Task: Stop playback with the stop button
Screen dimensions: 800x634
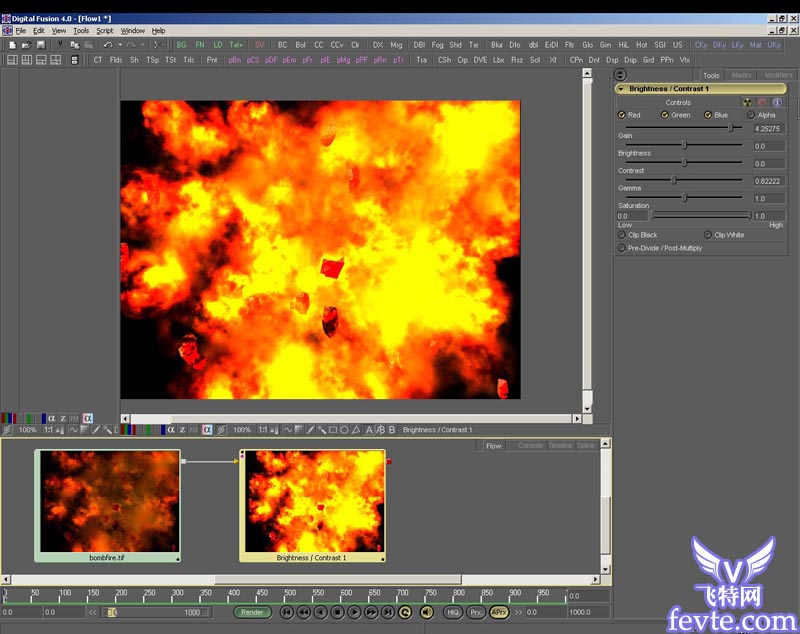Action: 337,612
